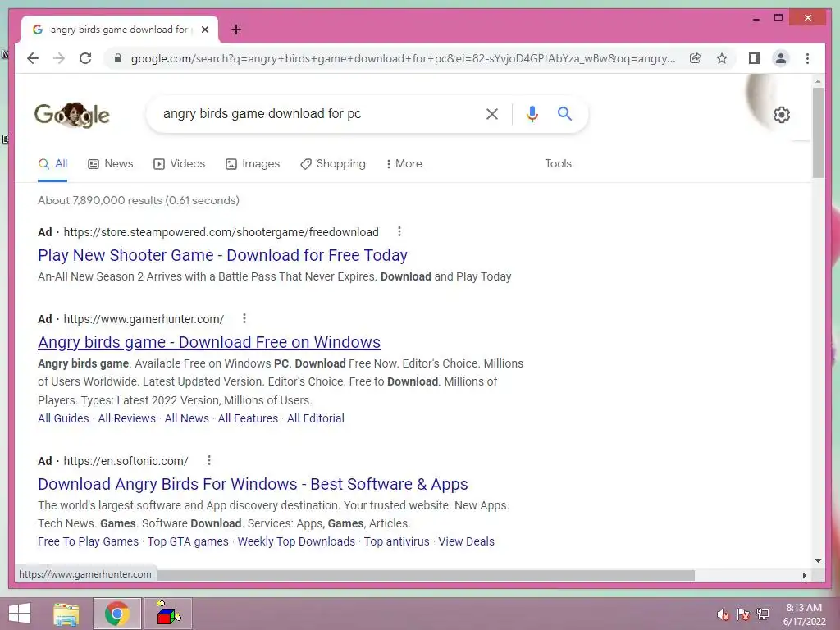Select the All results tab
840x630 pixels.
pos(53,164)
